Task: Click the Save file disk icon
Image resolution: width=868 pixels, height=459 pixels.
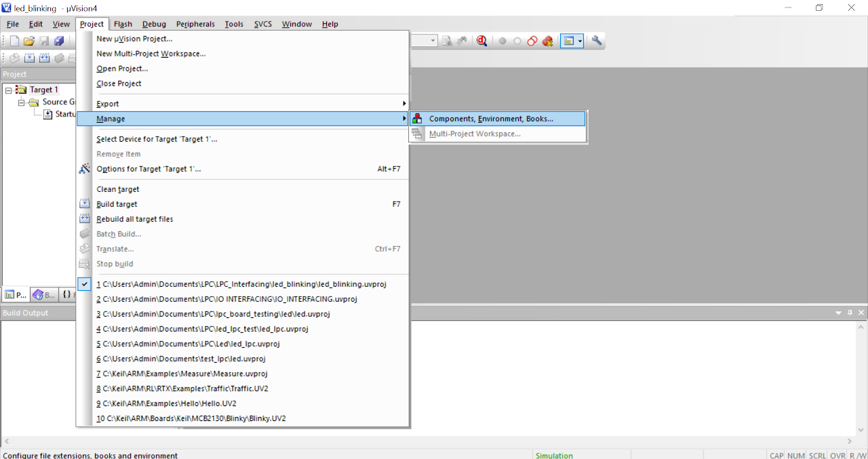Action: pyautogui.click(x=44, y=41)
